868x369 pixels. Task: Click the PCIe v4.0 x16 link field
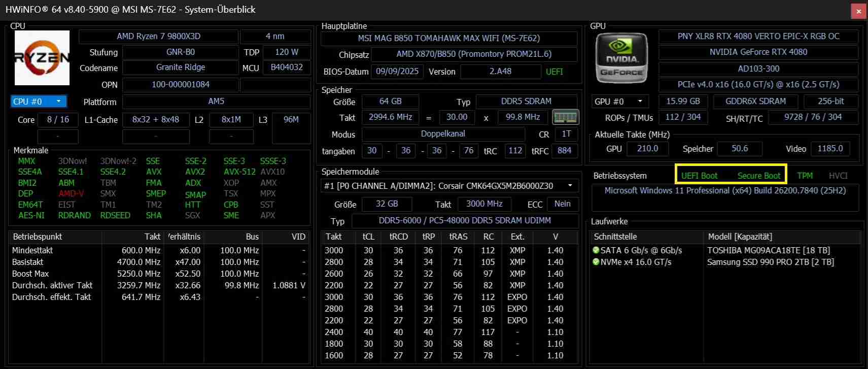click(x=758, y=85)
